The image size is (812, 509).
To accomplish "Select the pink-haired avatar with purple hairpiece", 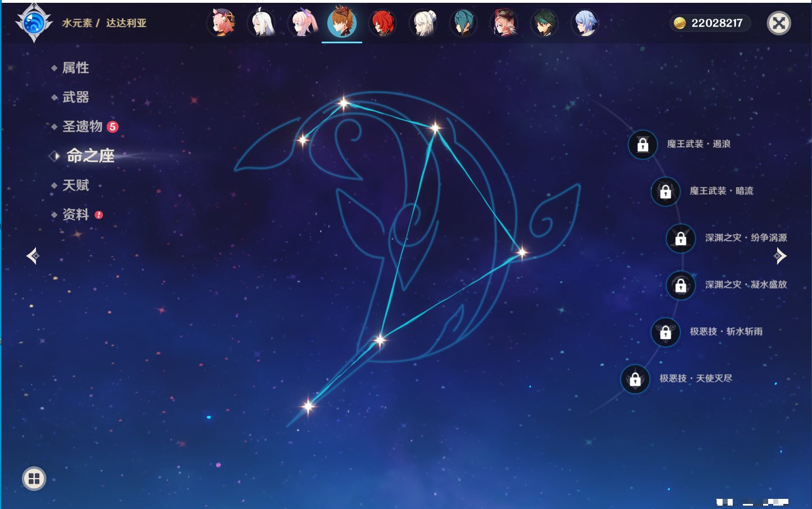I will [x=302, y=23].
